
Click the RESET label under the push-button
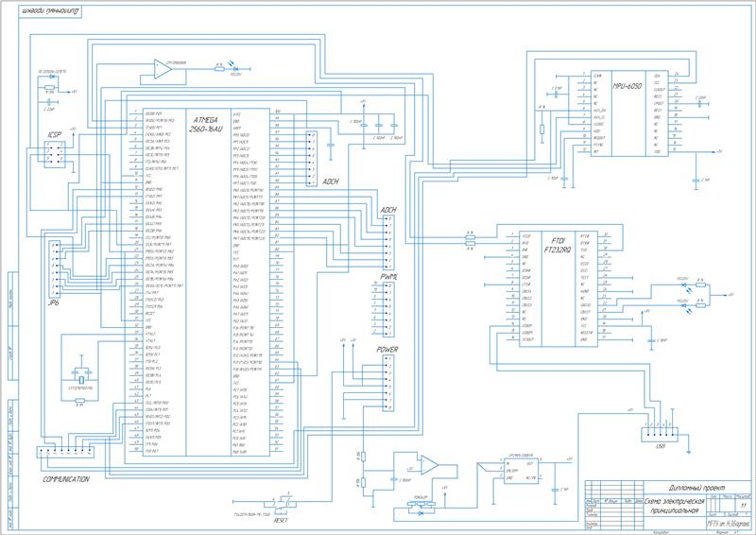[x=281, y=521]
